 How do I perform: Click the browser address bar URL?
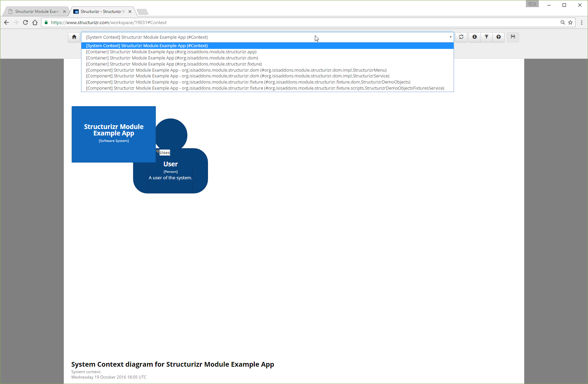[x=109, y=22]
